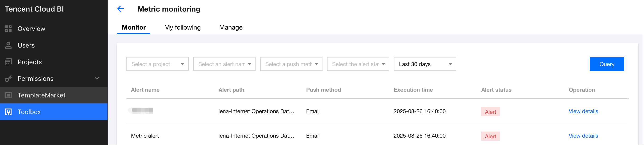Click the Toolbox sidebar icon
This screenshot has height=145, width=644.
tap(8, 112)
